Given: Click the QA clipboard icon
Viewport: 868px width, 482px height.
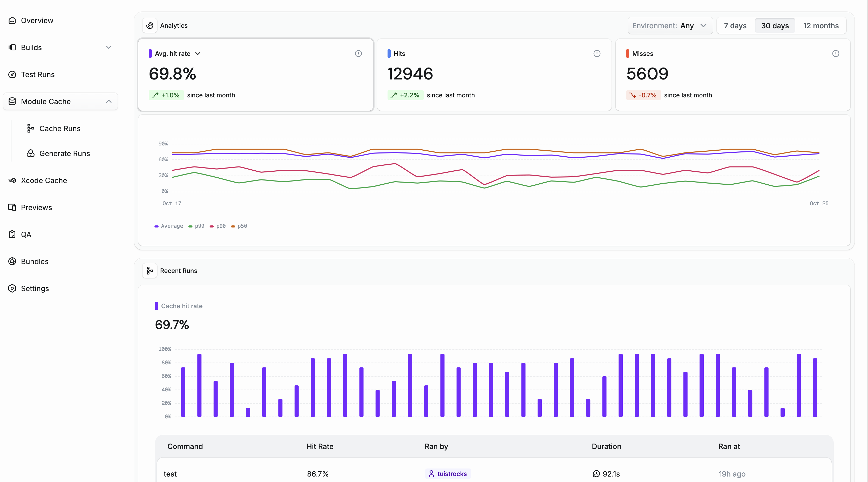Looking at the screenshot, I should [x=12, y=234].
